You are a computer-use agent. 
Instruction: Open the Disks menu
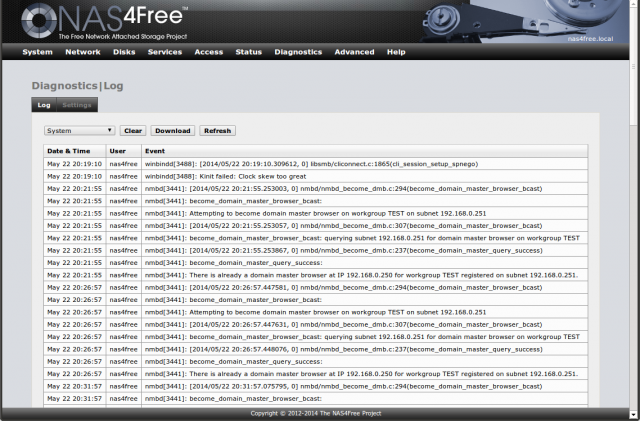coord(124,52)
